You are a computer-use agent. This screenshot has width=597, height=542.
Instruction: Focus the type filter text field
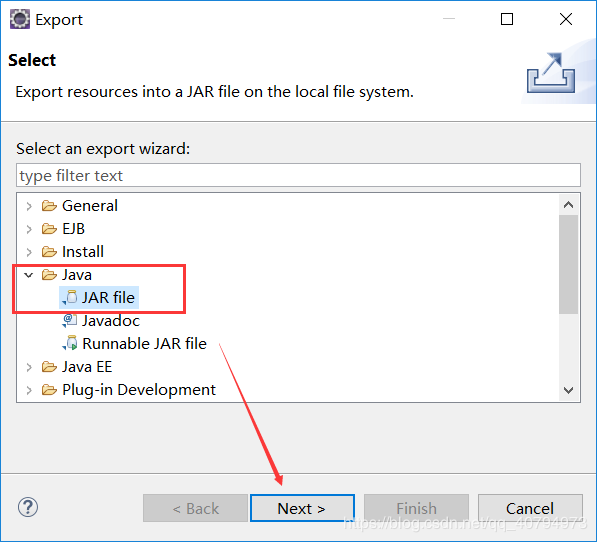[x=298, y=175]
